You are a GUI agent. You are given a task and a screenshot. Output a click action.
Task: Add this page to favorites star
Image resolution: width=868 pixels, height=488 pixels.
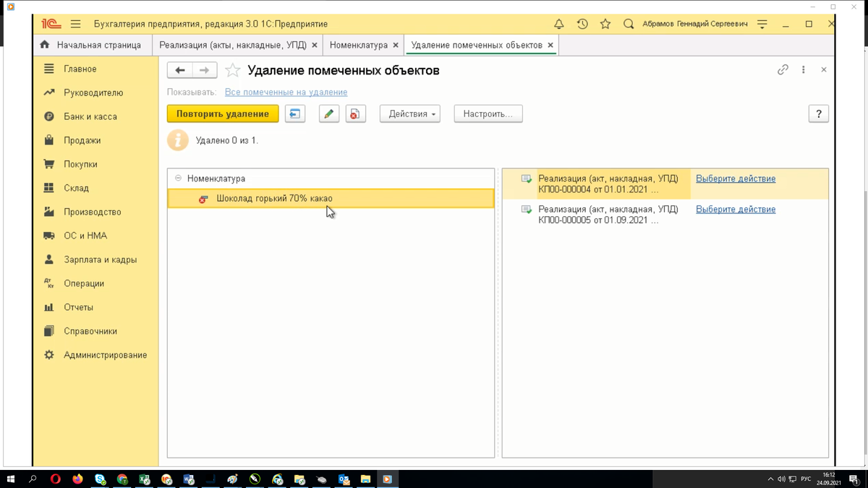232,70
